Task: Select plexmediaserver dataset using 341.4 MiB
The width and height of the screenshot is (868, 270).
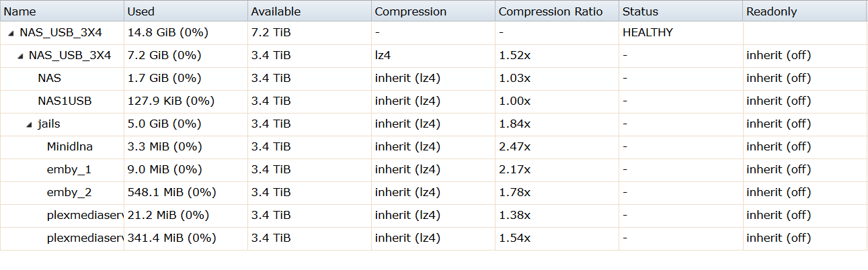Action: [x=85, y=238]
